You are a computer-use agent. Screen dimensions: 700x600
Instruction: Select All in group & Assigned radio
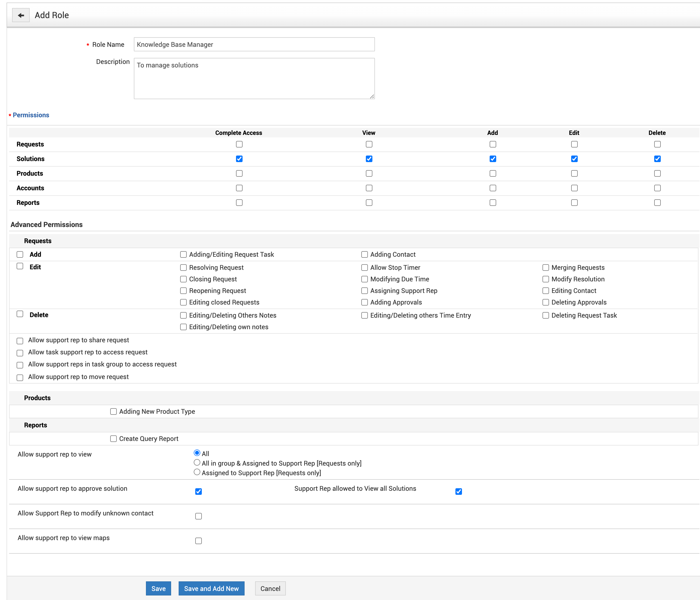point(197,463)
